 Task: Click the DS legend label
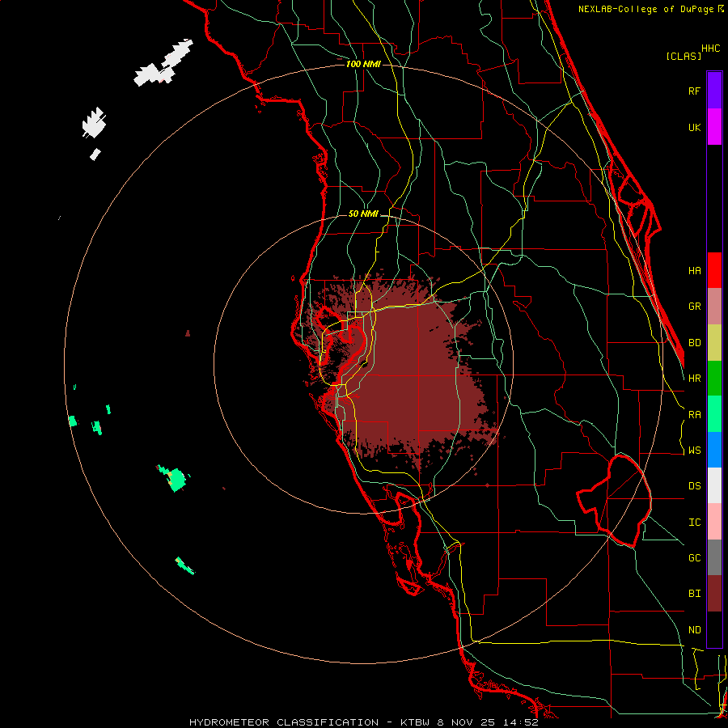pyautogui.click(x=694, y=486)
